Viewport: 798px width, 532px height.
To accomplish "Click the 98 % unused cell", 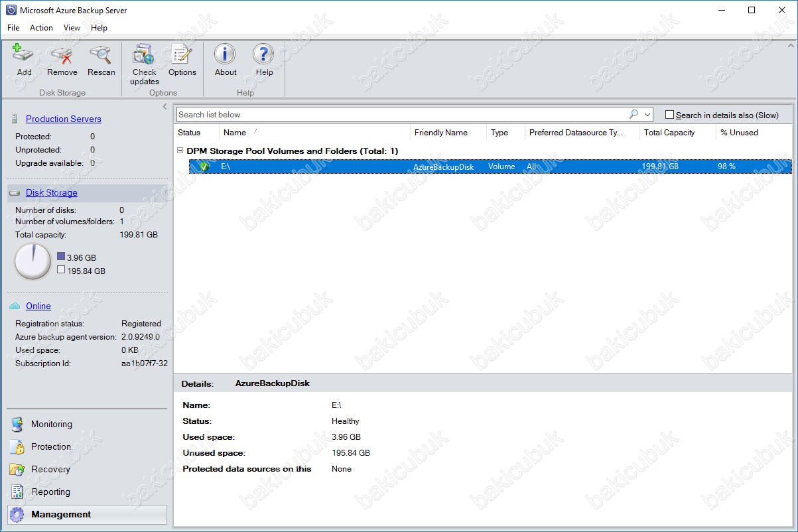I will tap(726, 166).
